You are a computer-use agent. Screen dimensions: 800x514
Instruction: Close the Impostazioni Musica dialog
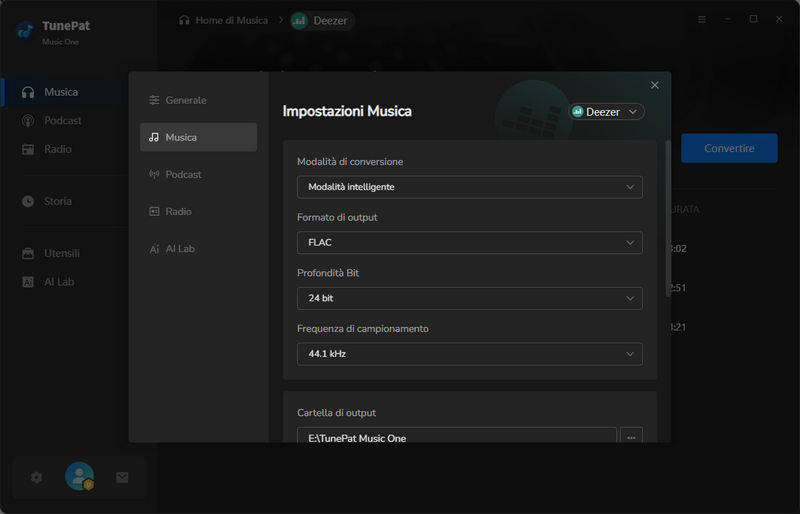tap(655, 85)
